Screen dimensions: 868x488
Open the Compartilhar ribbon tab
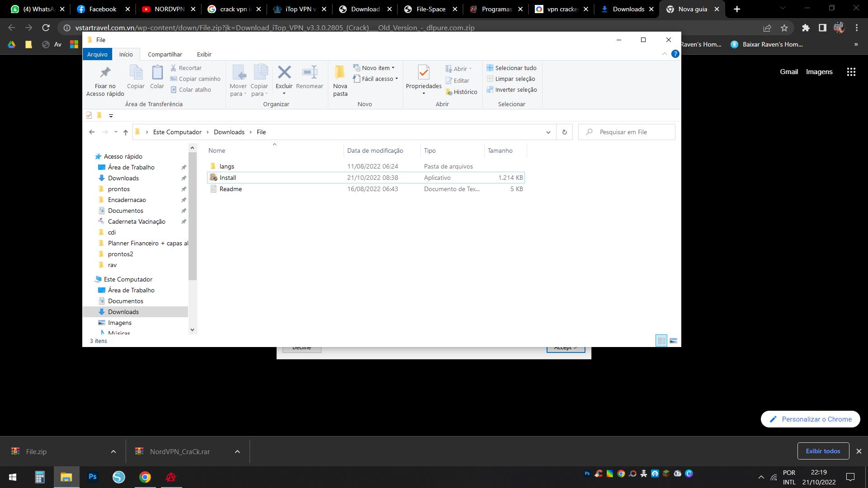pyautogui.click(x=165, y=54)
